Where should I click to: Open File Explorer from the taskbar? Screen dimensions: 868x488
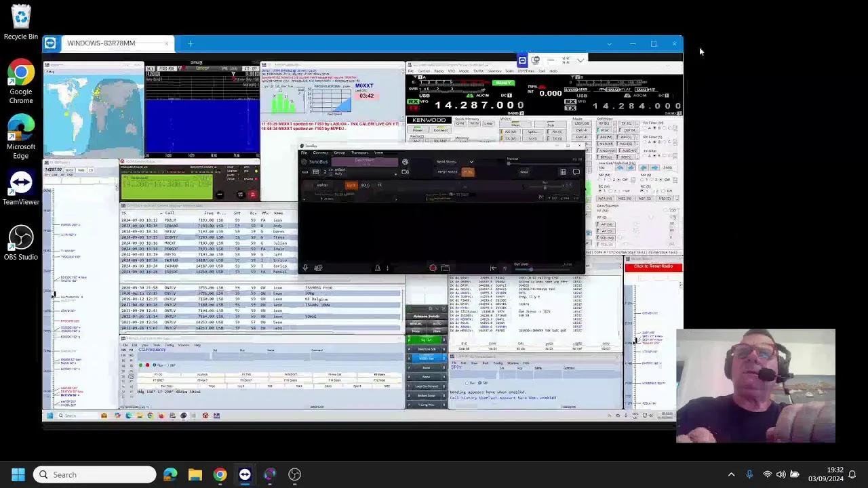coord(195,474)
